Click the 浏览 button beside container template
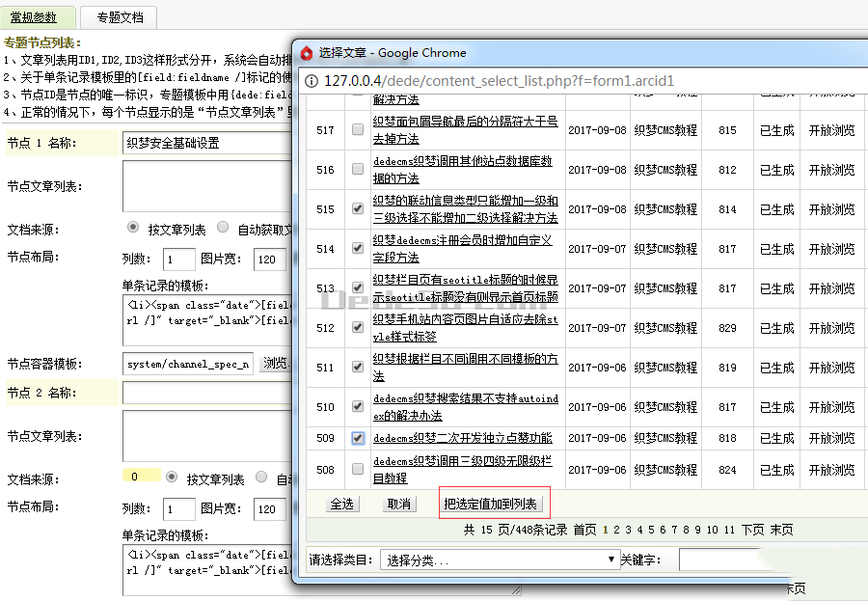 [277, 364]
